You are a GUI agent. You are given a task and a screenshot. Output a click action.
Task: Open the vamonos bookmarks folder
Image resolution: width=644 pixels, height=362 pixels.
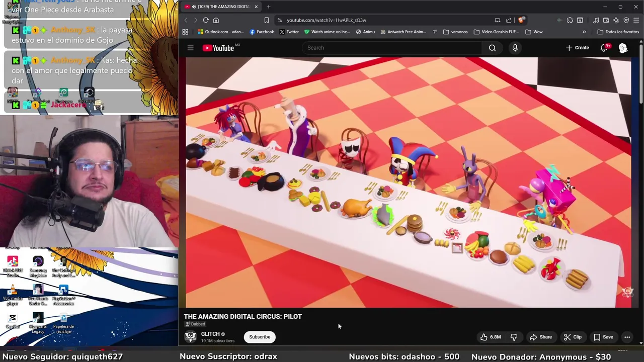tap(455, 32)
